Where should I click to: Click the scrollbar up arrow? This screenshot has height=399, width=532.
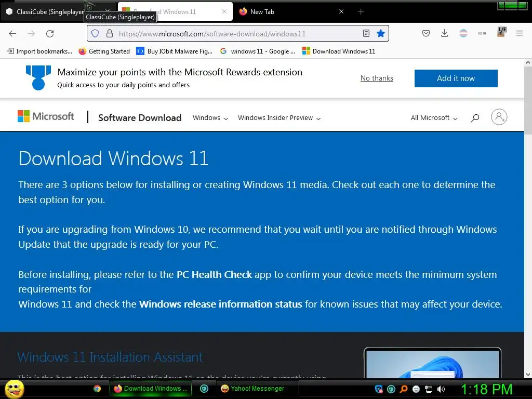coord(528,62)
